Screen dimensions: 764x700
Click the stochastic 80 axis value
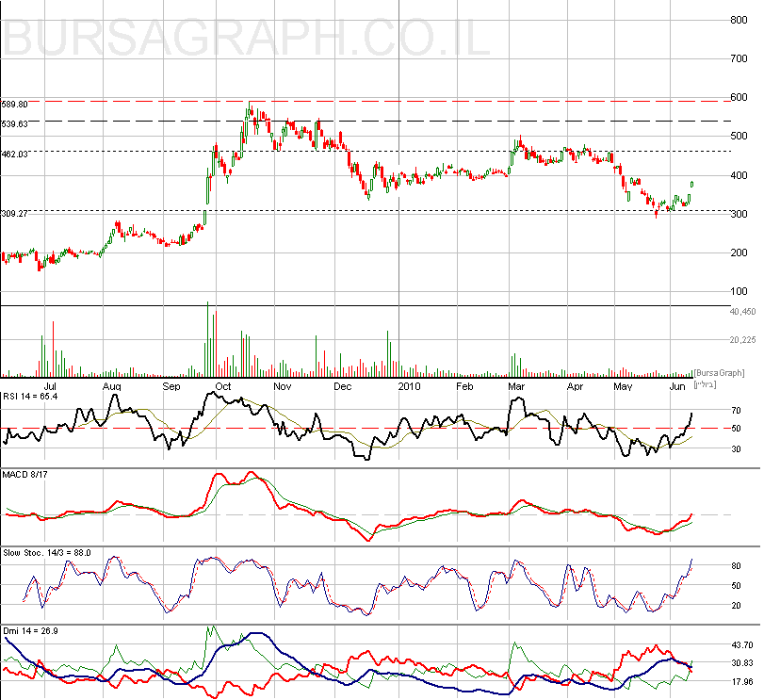(x=737, y=566)
